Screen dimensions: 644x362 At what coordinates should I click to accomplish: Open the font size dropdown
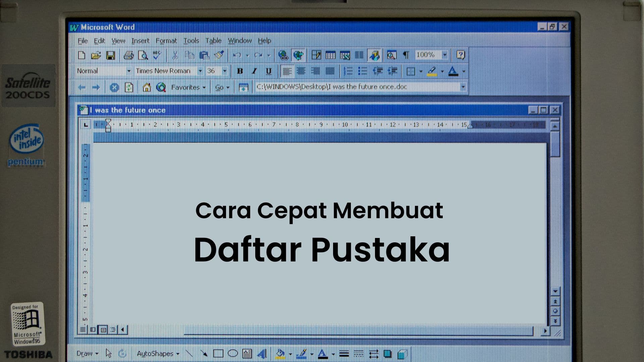pos(225,71)
